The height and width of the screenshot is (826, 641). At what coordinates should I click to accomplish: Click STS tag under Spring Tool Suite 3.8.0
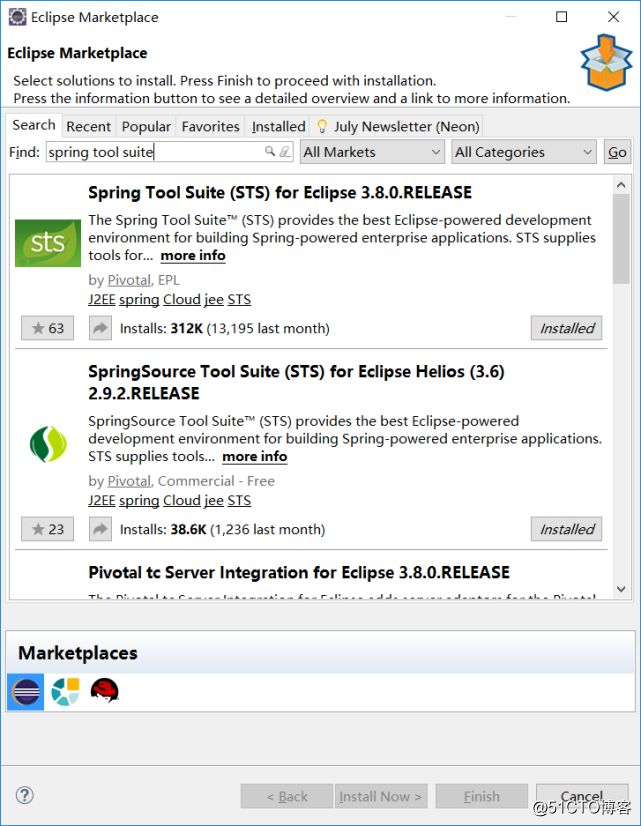coord(239,299)
